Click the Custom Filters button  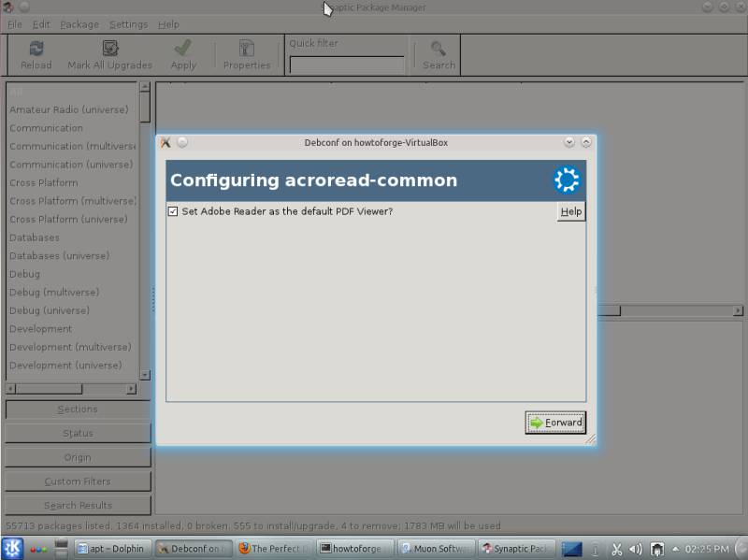78,481
